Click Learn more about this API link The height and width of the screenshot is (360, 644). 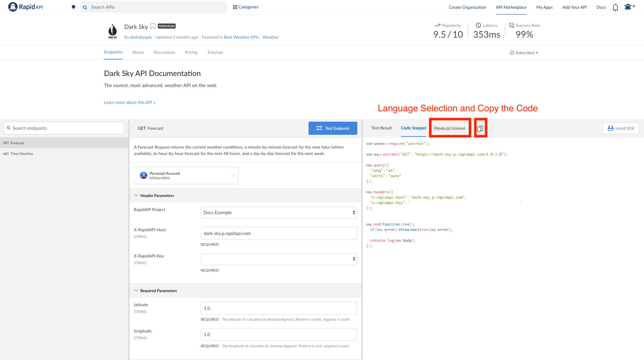130,103
